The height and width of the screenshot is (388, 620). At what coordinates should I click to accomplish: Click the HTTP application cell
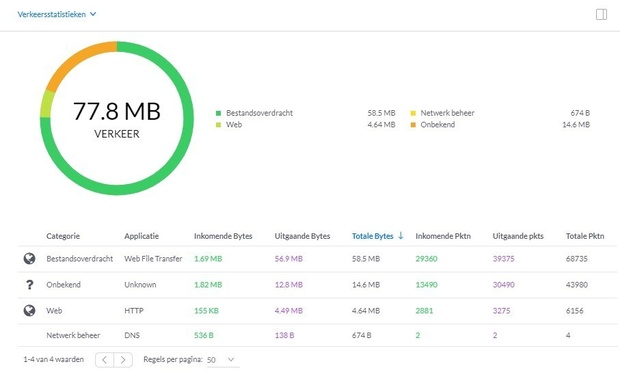[x=134, y=311]
